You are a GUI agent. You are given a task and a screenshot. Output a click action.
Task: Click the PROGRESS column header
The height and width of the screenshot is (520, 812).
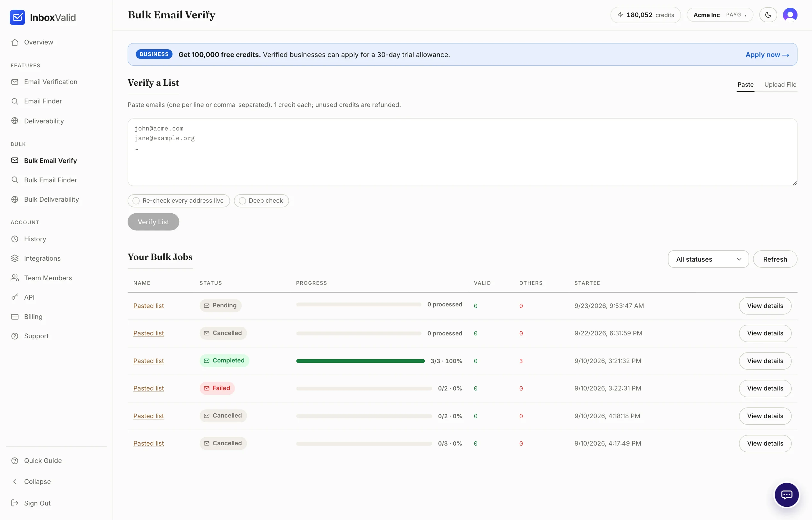tap(311, 283)
